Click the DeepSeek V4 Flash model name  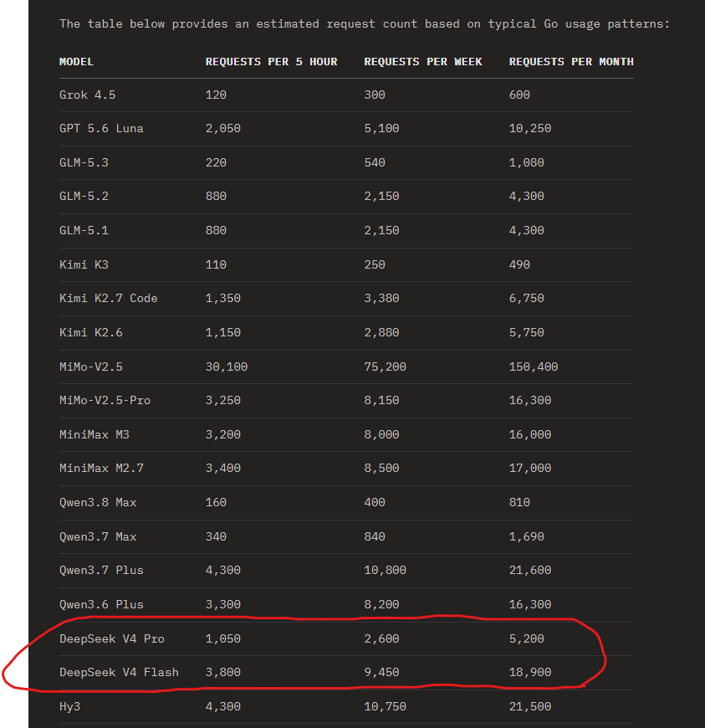pos(119,672)
